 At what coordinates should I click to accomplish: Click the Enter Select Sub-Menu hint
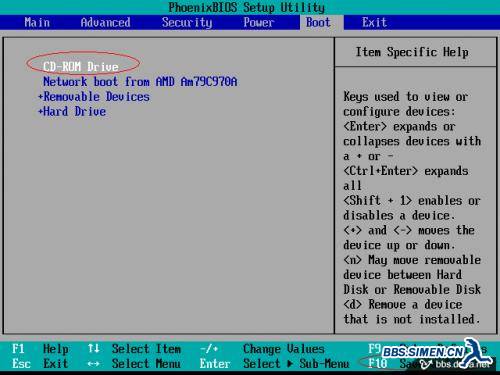click(274, 364)
